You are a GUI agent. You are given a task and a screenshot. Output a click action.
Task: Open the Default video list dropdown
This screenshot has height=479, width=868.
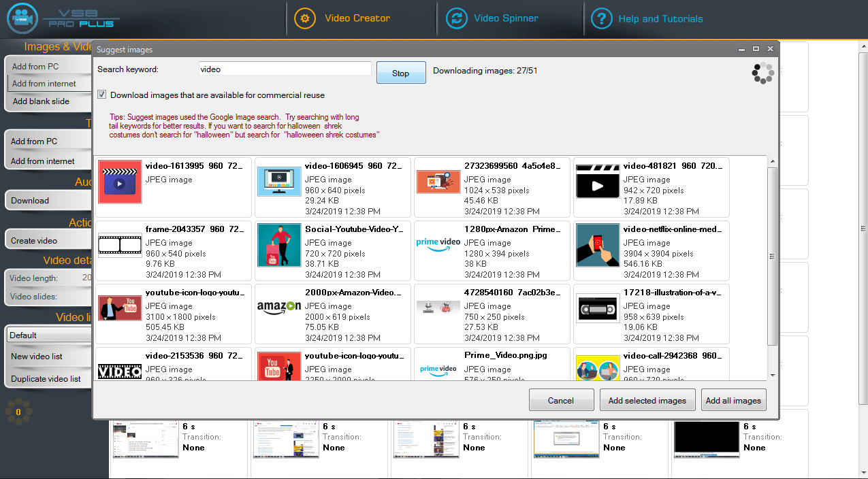49,335
